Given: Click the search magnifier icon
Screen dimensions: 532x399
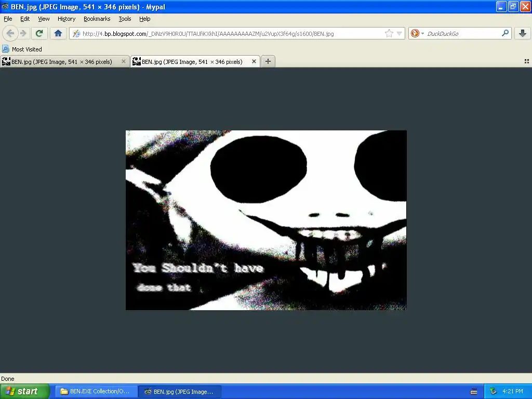Looking at the screenshot, I should (505, 33).
